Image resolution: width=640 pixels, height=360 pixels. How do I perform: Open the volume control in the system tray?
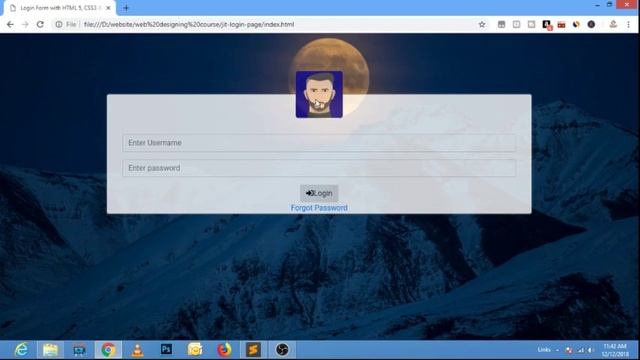coord(591,350)
